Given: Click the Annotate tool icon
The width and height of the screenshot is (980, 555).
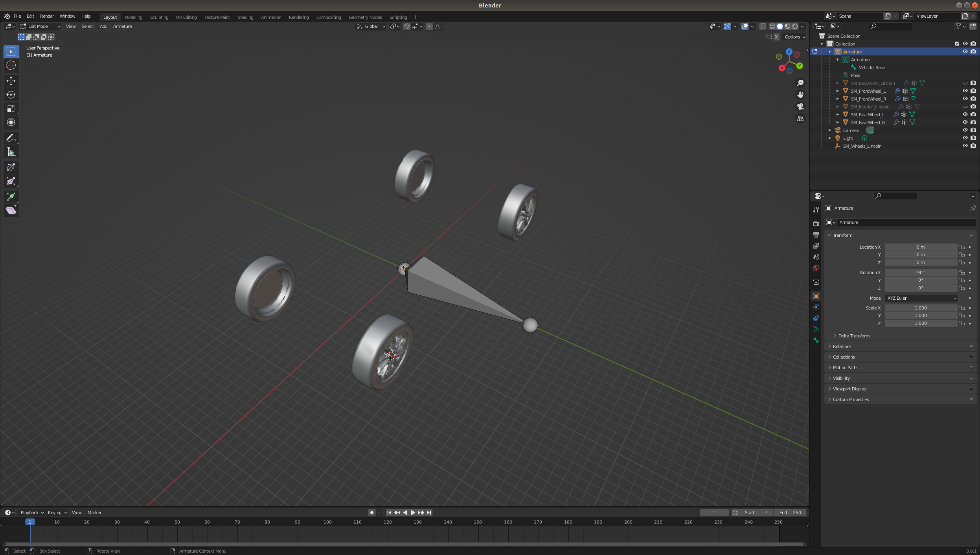Looking at the screenshot, I should [11, 137].
